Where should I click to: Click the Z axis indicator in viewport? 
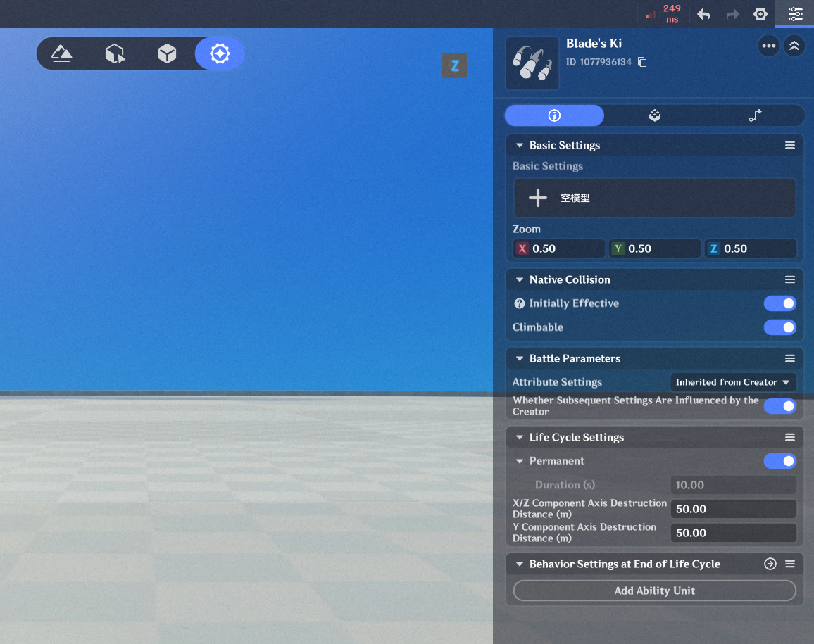click(x=454, y=66)
